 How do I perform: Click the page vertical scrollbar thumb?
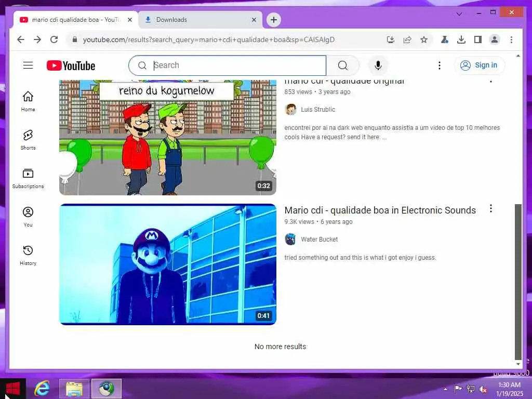click(518, 282)
